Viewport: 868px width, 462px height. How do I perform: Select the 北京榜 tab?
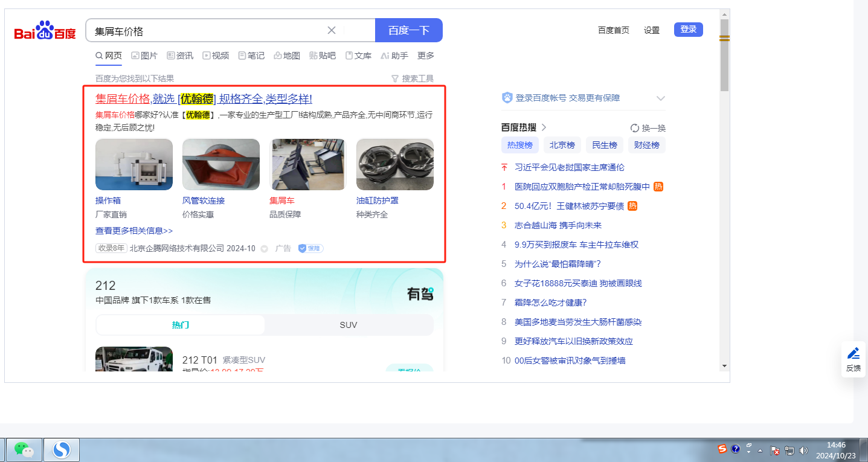(x=562, y=145)
